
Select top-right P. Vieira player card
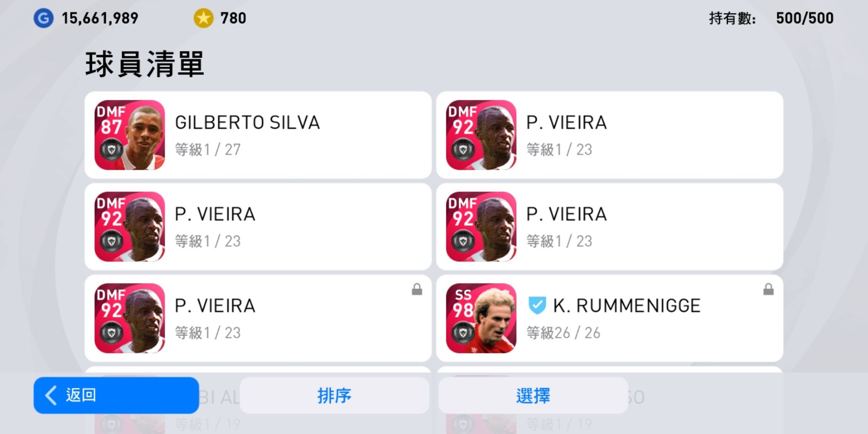pos(609,135)
